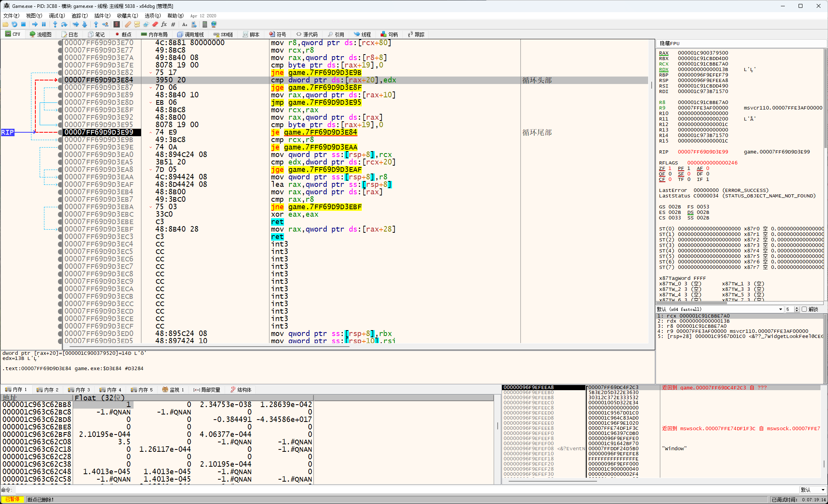Open the 调试(D) debug menu
Viewport: 828px width, 504px height.
(57, 16)
